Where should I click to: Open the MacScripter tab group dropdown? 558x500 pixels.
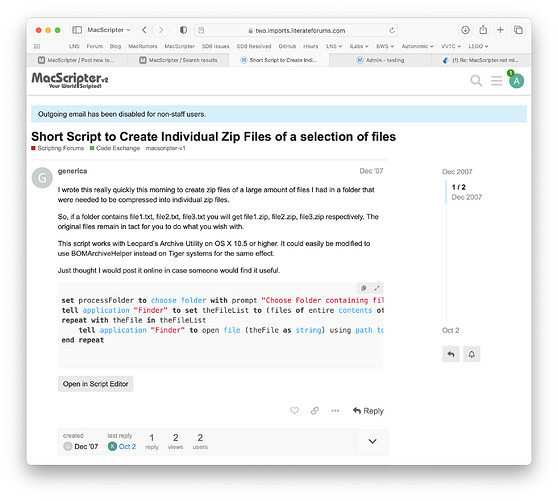[x=109, y=30]
